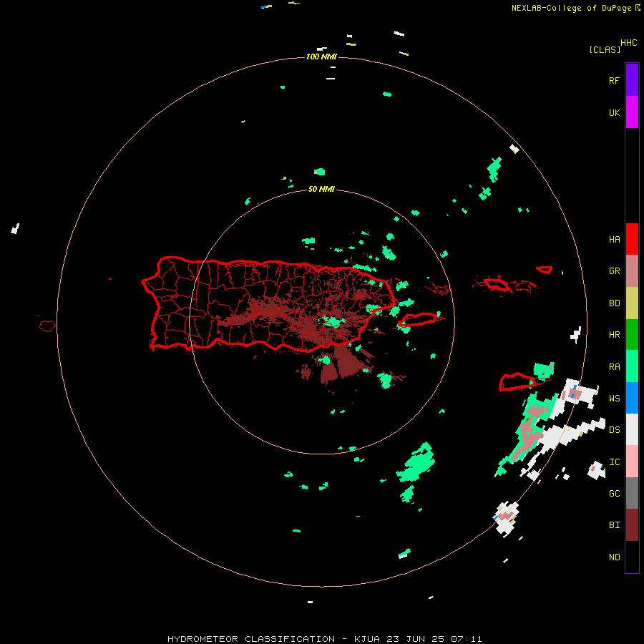The width and height of the screenshot is (644, 644).
Task: Click the UK legend label
Action: pos(614,113)
